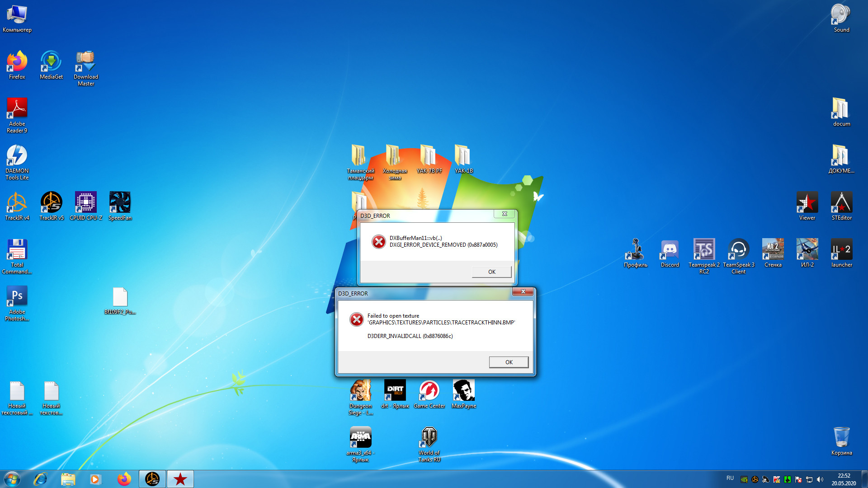
Task: Click the Adobe Photoshop desktop shortcut
Action: [17, 303]
